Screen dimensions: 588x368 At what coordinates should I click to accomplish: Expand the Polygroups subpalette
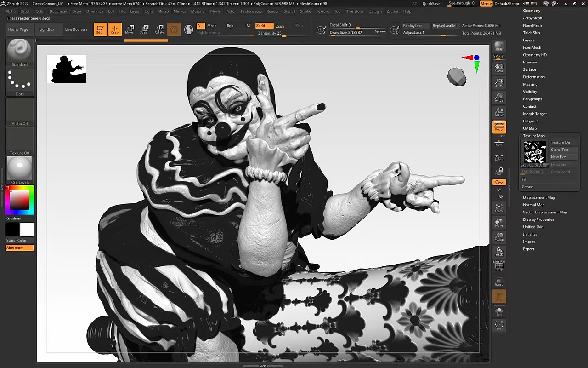[532, 99]
